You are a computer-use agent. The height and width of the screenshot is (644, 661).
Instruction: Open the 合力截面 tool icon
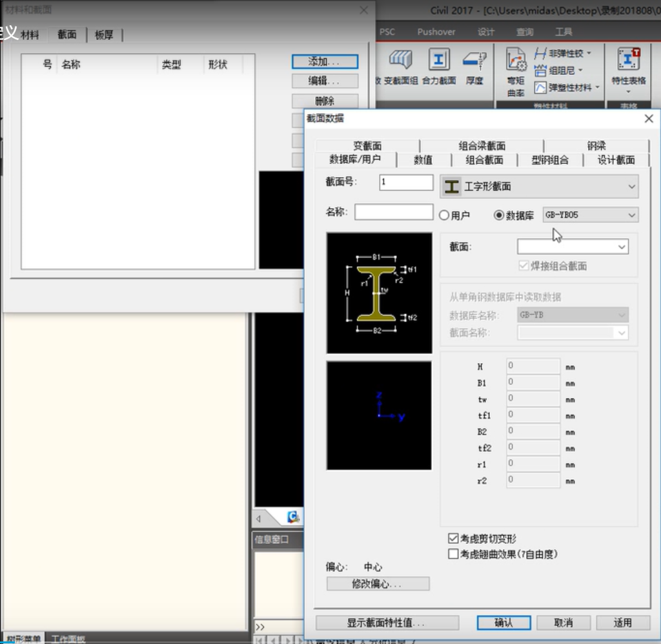439,59
